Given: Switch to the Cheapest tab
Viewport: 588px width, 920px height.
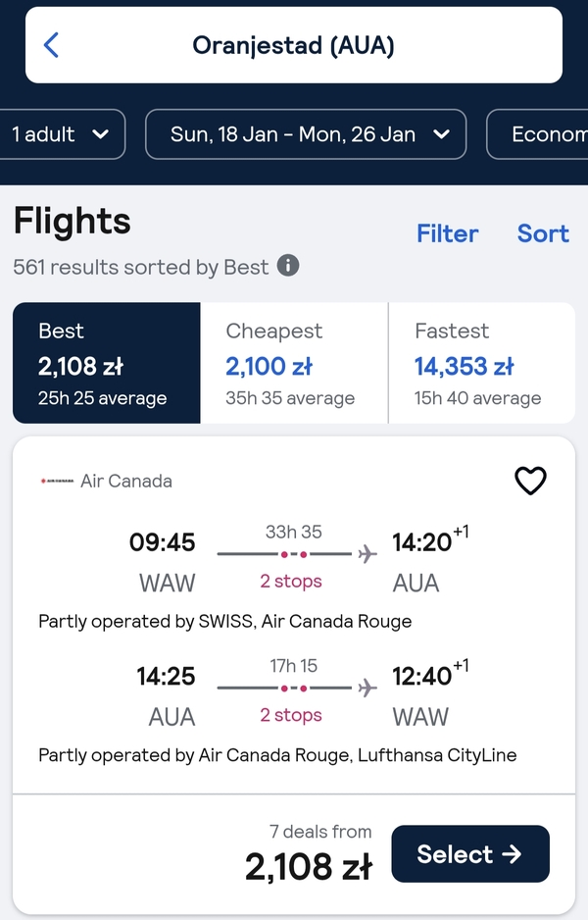Looking at the screenshot, I should coord(294,363).
